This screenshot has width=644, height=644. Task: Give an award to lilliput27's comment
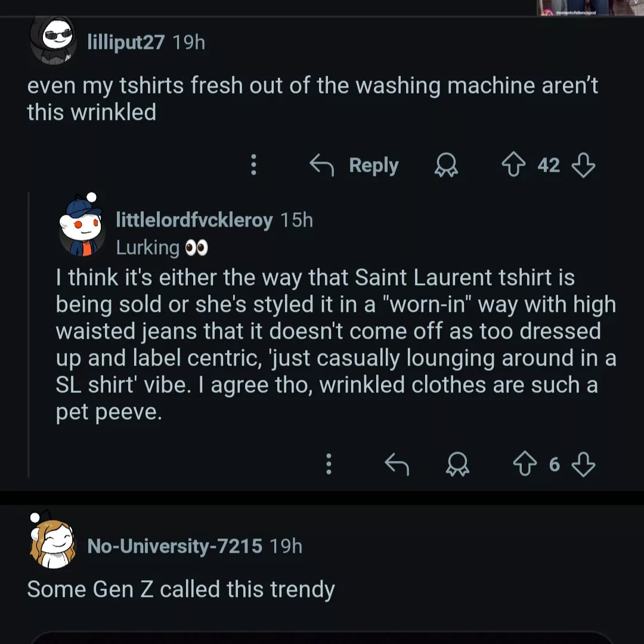tap(445, 165)
